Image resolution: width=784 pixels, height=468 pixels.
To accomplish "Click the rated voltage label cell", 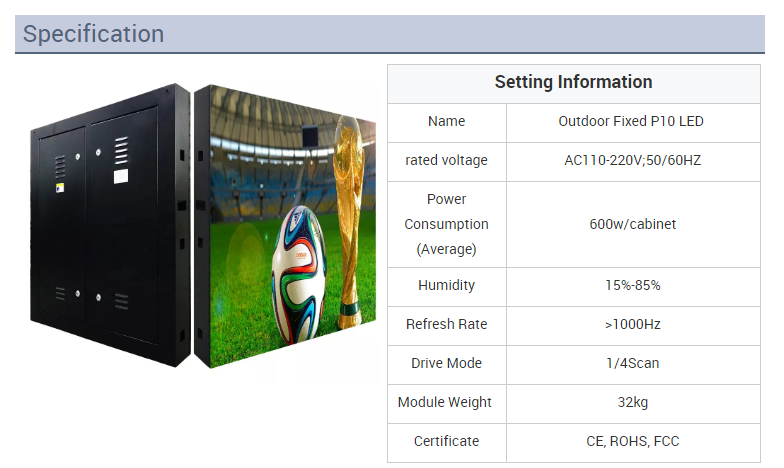I will 446,160.
